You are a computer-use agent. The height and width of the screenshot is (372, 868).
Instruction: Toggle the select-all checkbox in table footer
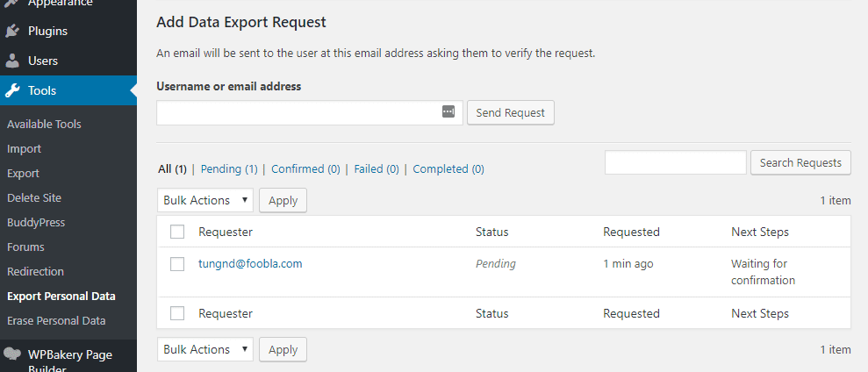pos(177,313)
